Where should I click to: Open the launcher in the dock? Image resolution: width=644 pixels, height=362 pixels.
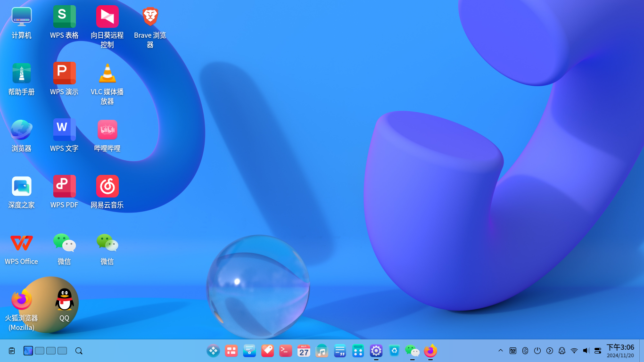213,351
